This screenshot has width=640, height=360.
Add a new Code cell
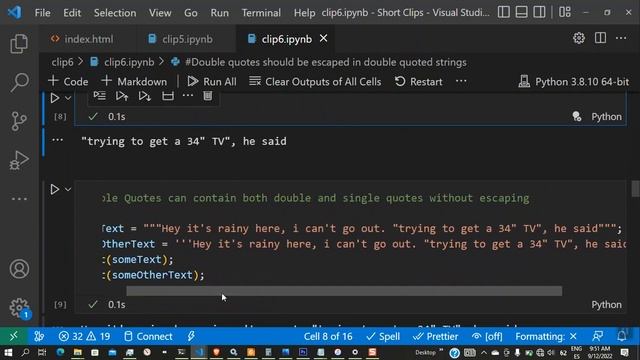coord(68,82)
